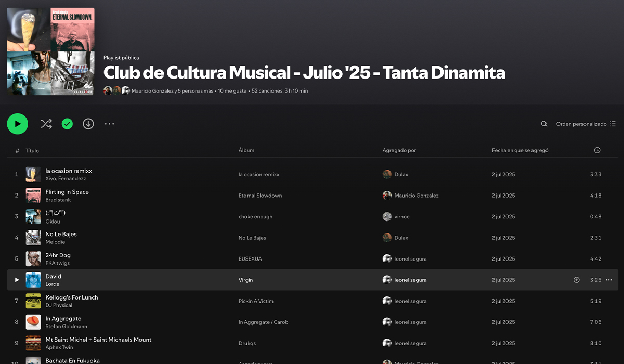Open artist Stefan Goldmann link
The image size is (624, 364).
66,326
